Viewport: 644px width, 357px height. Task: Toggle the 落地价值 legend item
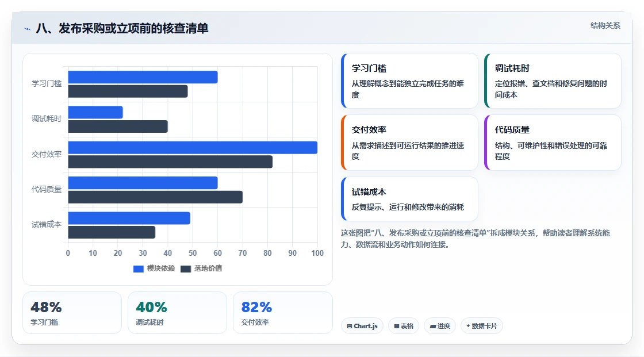pos(201,268)
